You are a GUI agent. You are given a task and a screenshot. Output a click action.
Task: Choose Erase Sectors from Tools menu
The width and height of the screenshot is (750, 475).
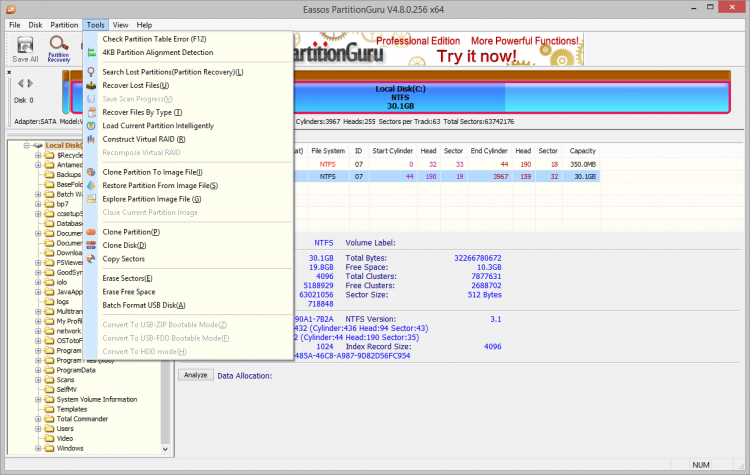pos(188,278)
